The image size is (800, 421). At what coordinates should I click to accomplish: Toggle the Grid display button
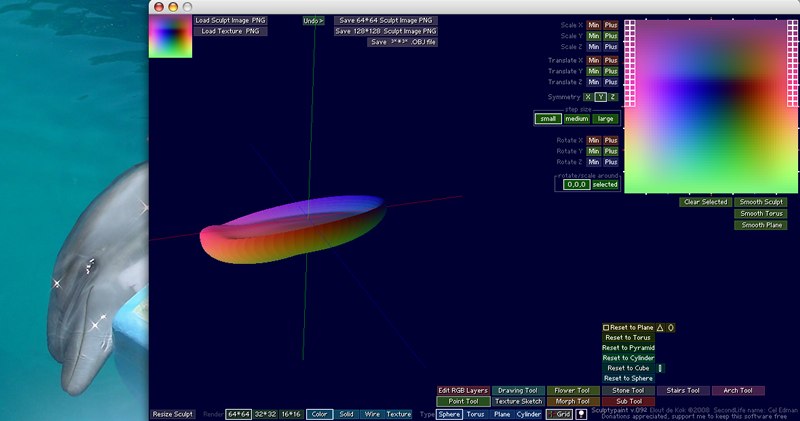559,414
